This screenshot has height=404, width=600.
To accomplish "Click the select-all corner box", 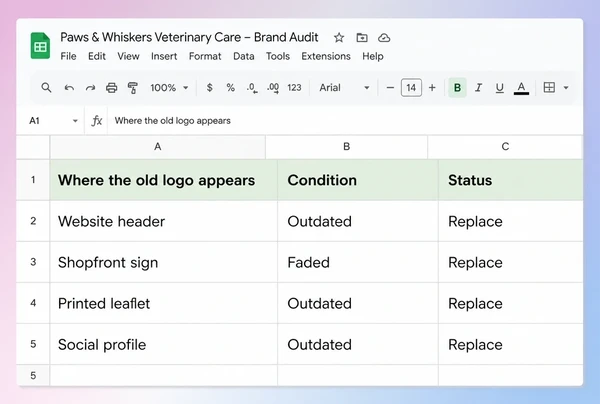I will click(x=33, y=147).
